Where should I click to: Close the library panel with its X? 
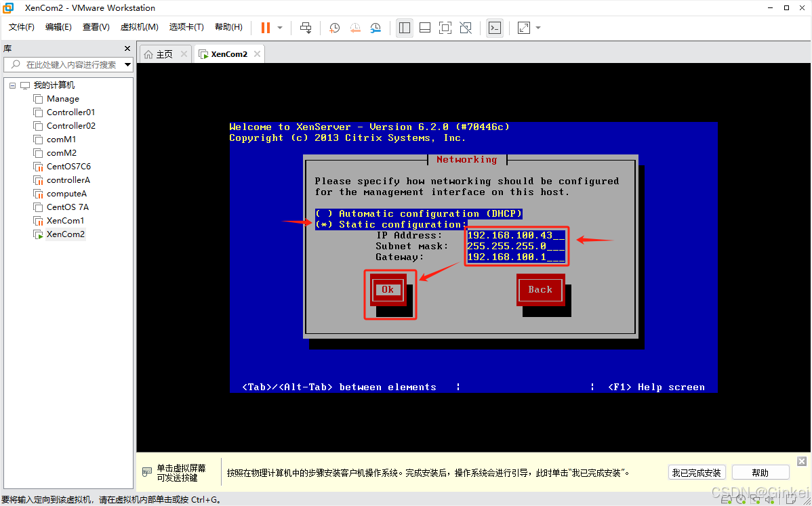point(127,48)
